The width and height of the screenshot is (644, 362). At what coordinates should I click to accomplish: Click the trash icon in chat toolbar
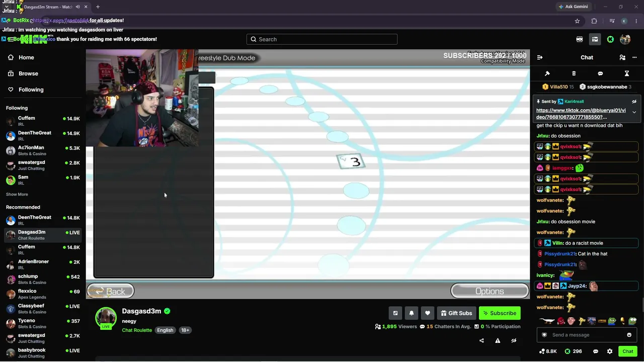point(574,73)
